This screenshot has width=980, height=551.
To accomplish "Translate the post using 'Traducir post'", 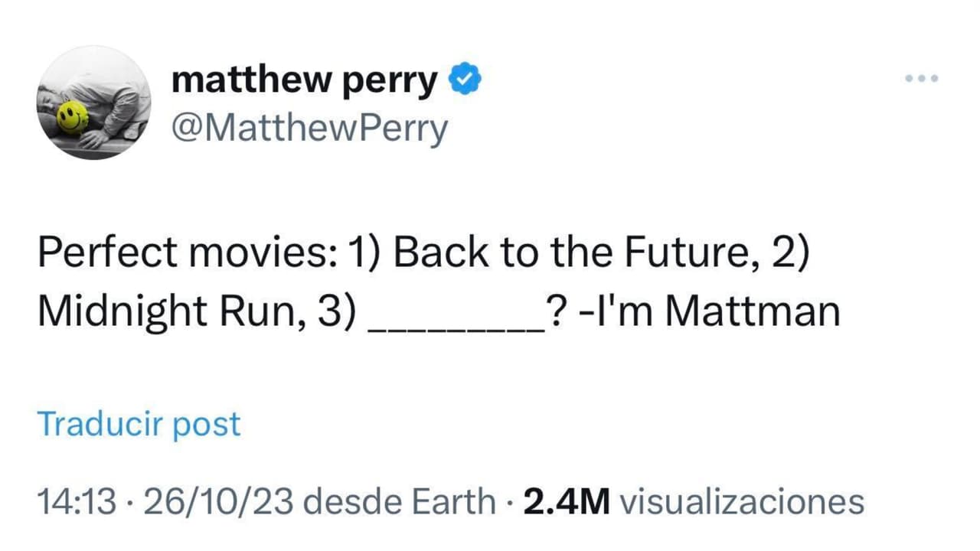I will tap(139, 423).
